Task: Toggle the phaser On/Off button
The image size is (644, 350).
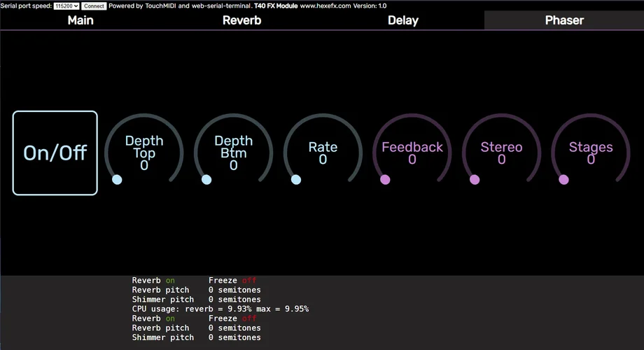Action: [55, 153]
